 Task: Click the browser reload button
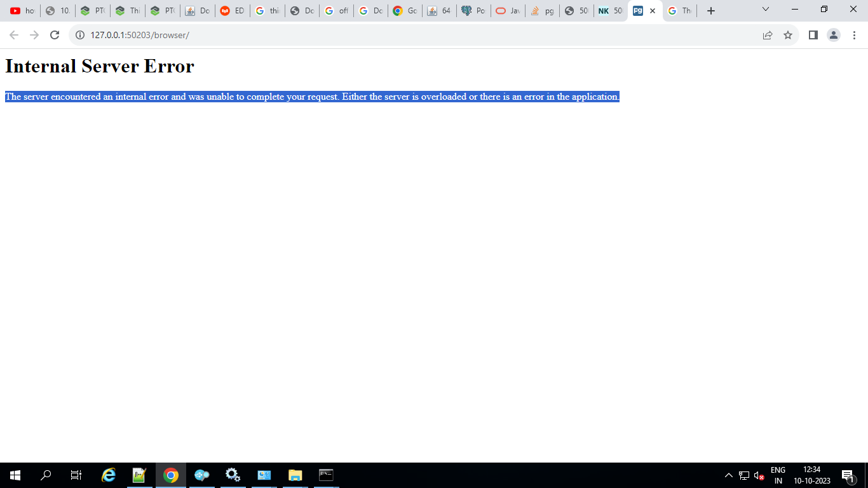tap(53, 35)
